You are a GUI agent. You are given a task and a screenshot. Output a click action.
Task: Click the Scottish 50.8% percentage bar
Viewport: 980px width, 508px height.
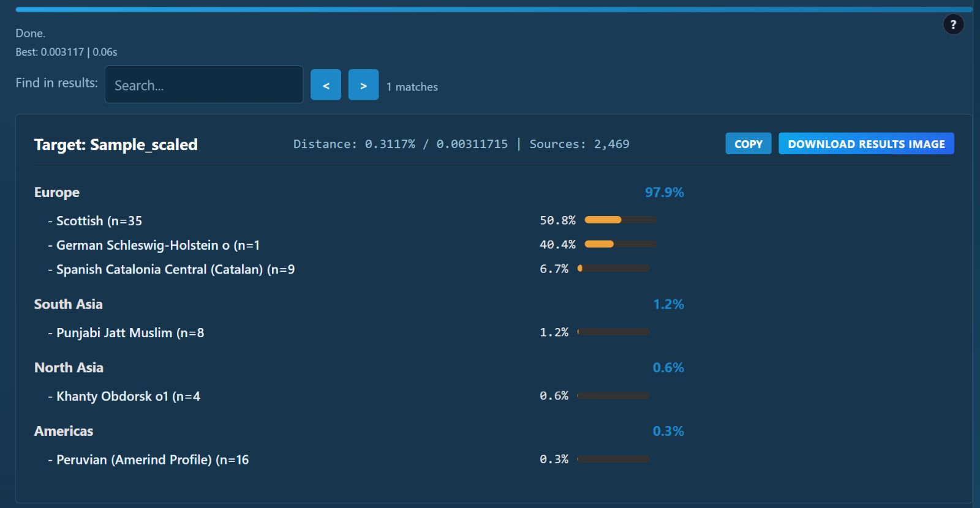[620, 220]
